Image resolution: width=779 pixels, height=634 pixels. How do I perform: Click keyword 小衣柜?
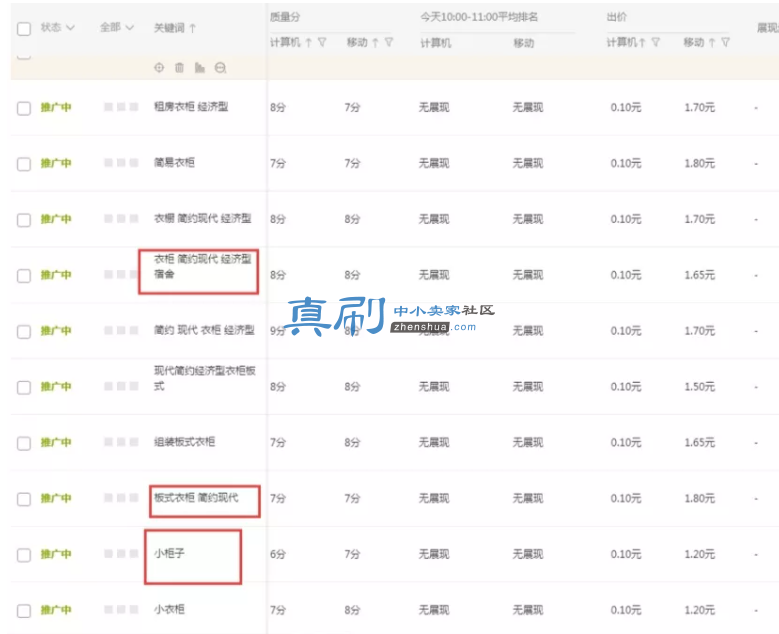click(169, 609)
